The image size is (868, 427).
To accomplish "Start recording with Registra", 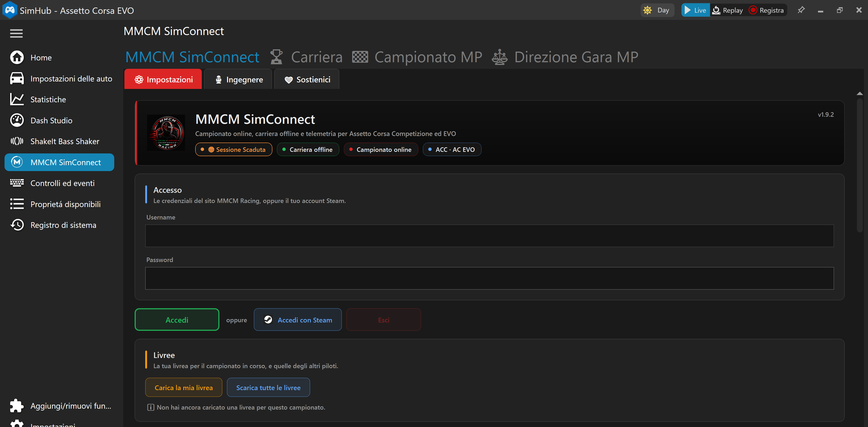I will 767,10.
